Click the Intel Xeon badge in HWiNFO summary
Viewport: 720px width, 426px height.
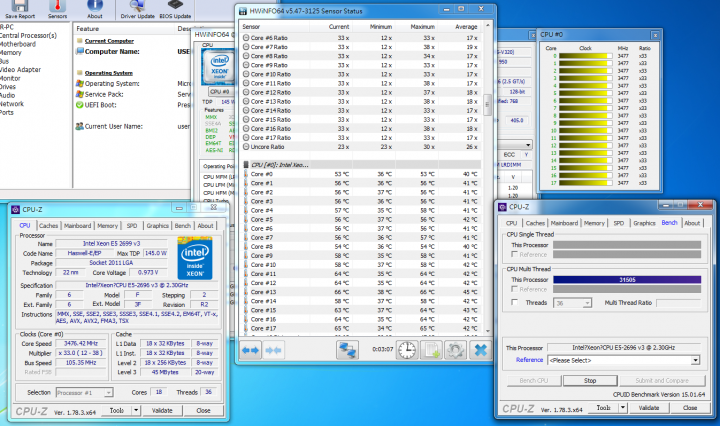point(219,67)
